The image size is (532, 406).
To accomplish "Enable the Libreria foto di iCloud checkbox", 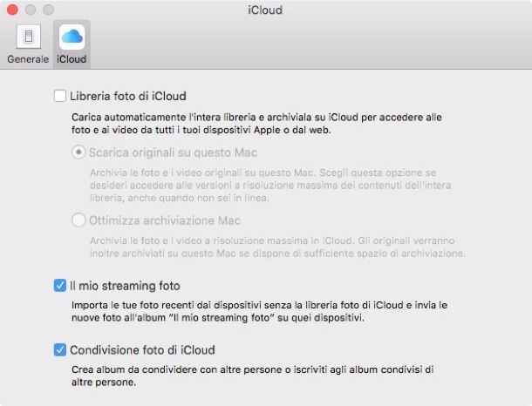I will (x=60, y=96).
